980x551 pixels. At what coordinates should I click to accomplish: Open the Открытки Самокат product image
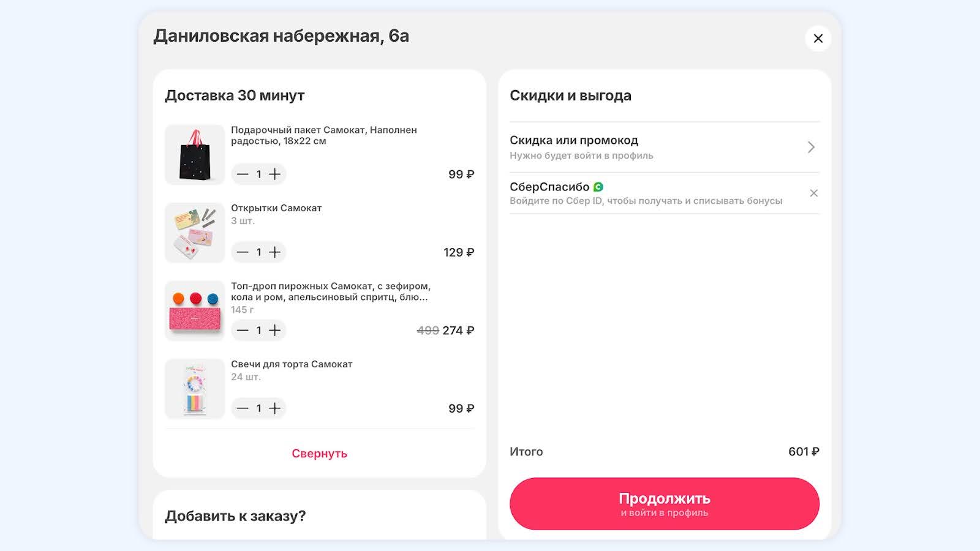[x=195, y=233]
